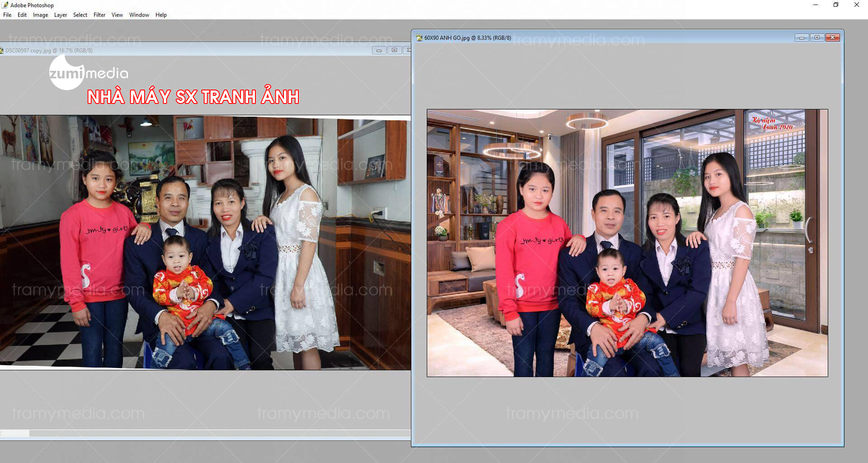
Task: Click the family photo in the 60X90 ANH GO window
Action: coord(627,243)
